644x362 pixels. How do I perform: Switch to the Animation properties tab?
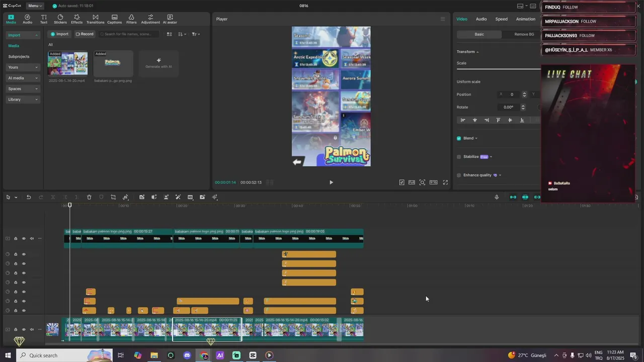click(x=525, y=19)
